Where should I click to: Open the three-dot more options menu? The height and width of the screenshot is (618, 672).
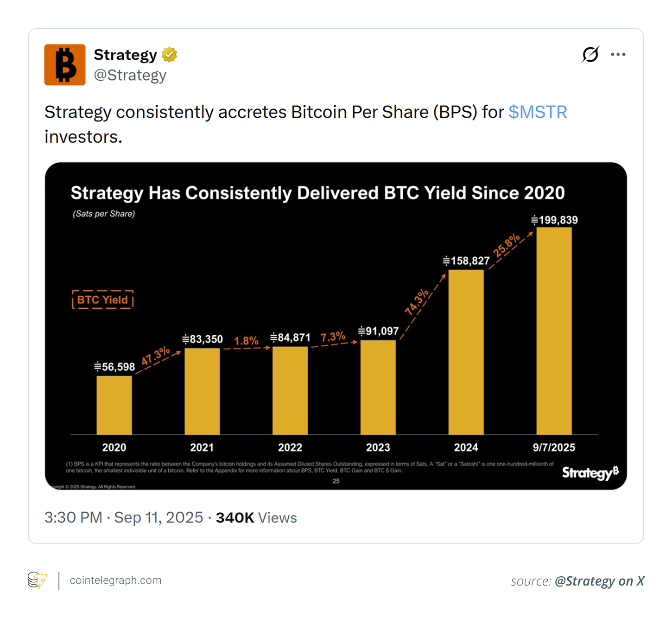point(618,54)
